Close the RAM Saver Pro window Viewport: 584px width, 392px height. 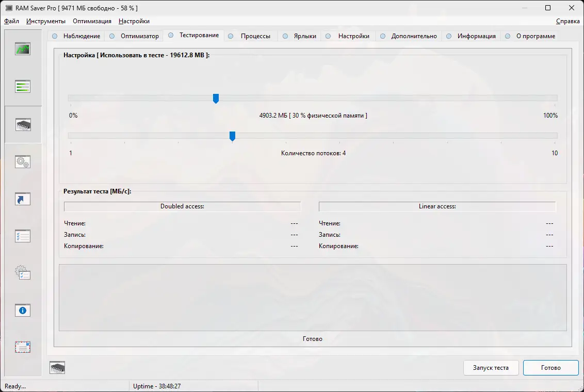[571, 8]
